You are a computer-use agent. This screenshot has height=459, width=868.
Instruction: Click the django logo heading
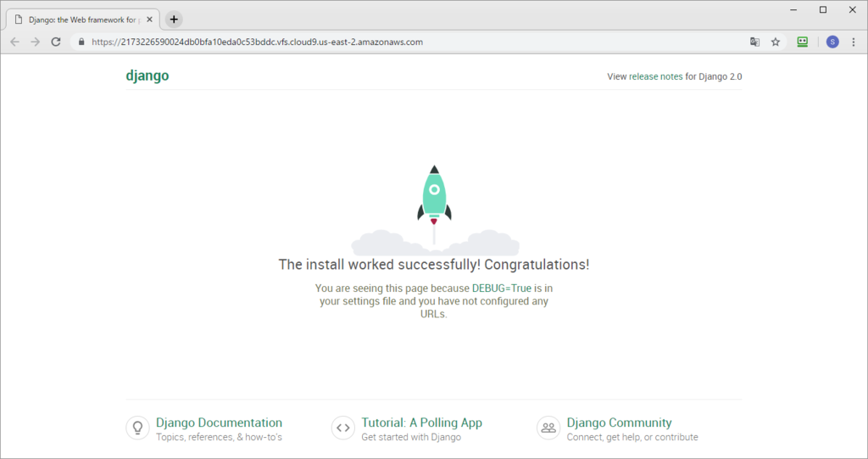[x=147, y=76]
